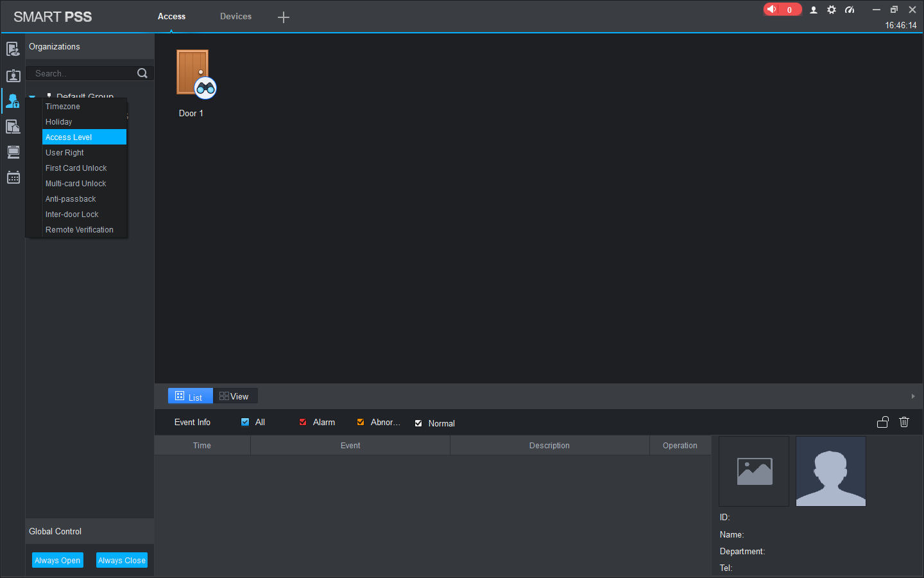
Task: Click the person avatar placeholder
Action: tap(831, 471)
